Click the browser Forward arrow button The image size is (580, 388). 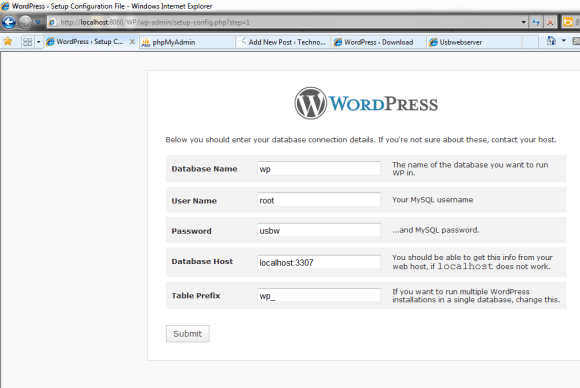pyautogui.click(x=25, y=22)
